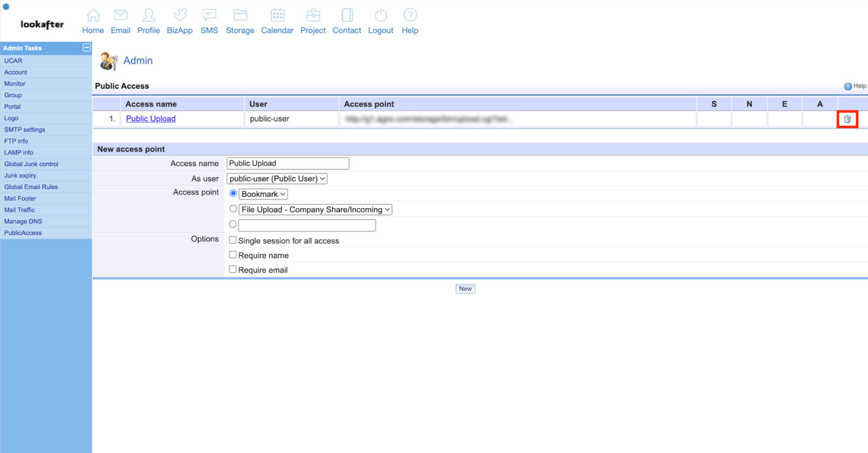Delete Public Upload using the trash icon
This screenshot has height=453, width=868.
847,119
